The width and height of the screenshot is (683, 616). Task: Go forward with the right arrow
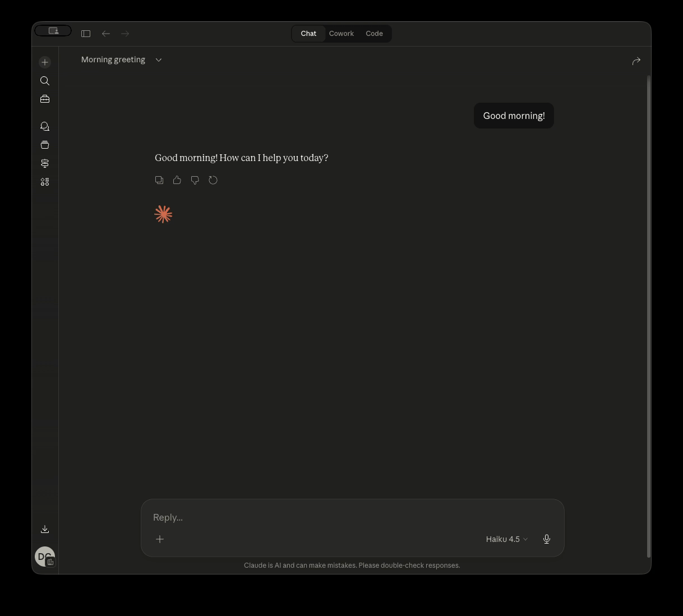click(x=125, y=34)
